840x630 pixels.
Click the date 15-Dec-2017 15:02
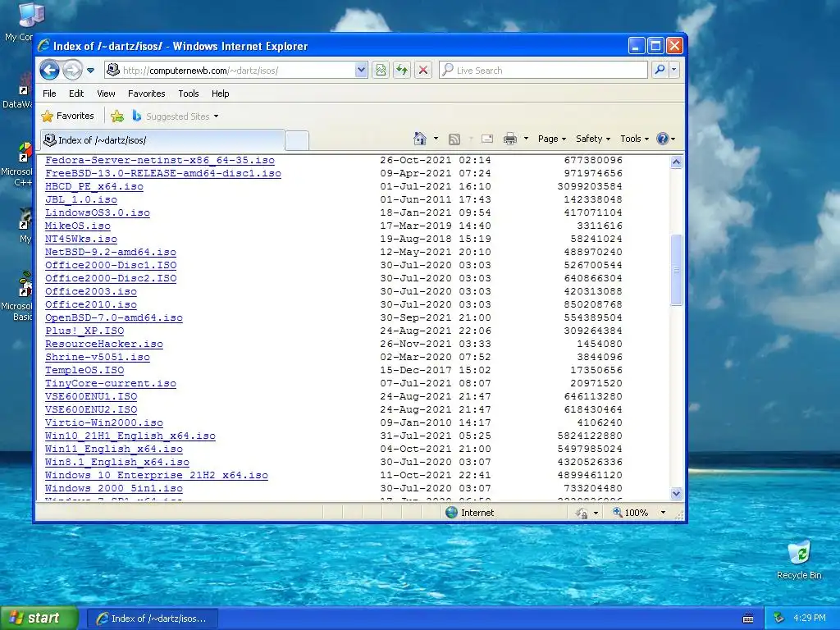[436, 370]
